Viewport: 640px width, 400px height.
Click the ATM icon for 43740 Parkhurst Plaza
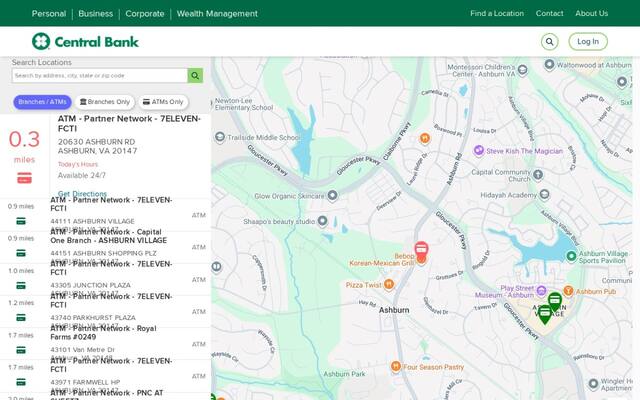coord(21,318)
